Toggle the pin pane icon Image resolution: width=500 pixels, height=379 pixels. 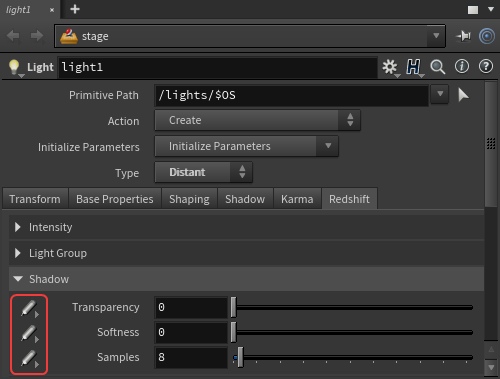pos(463,36)
